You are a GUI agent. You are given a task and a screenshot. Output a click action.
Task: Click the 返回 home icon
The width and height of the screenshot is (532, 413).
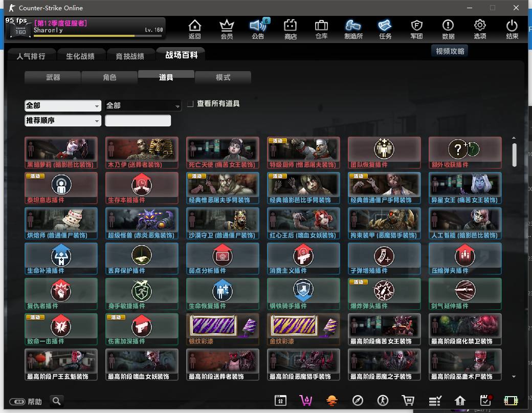pos(195,29)
